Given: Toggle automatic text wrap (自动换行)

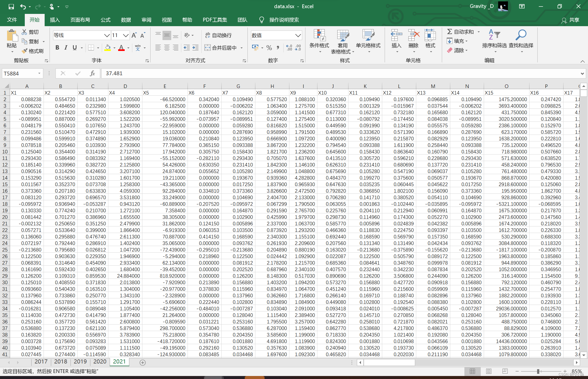Looking at the screenshot, I should [x=218, y=35].
